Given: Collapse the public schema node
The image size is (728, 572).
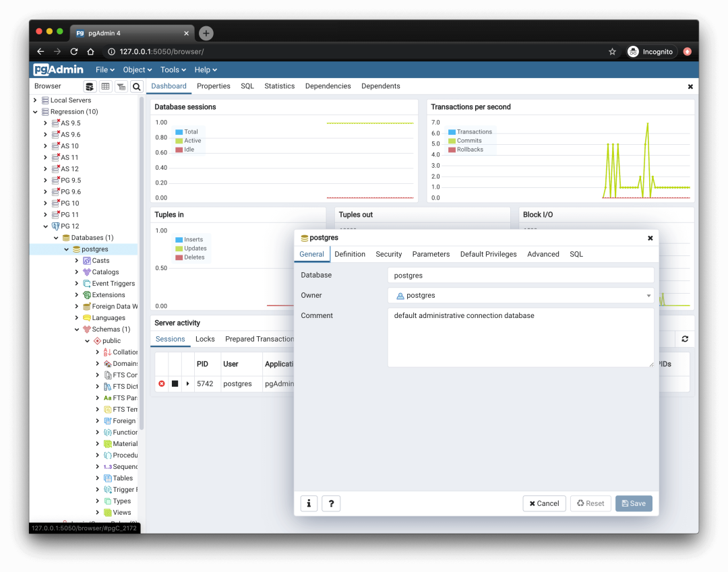Looking at the screenshot, I should (x=87, y=341).
